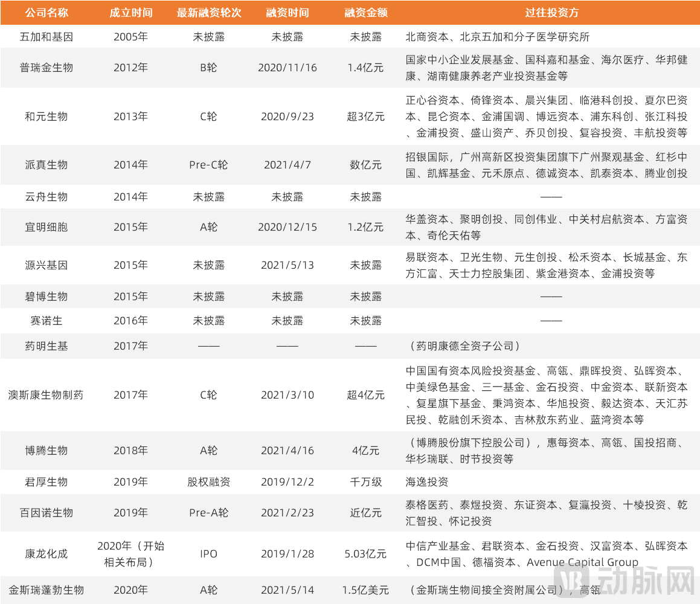The width and height of the screenshot is (700, 604).
Task: Select the 源兴基因 company cell
Action: [47, 265]
